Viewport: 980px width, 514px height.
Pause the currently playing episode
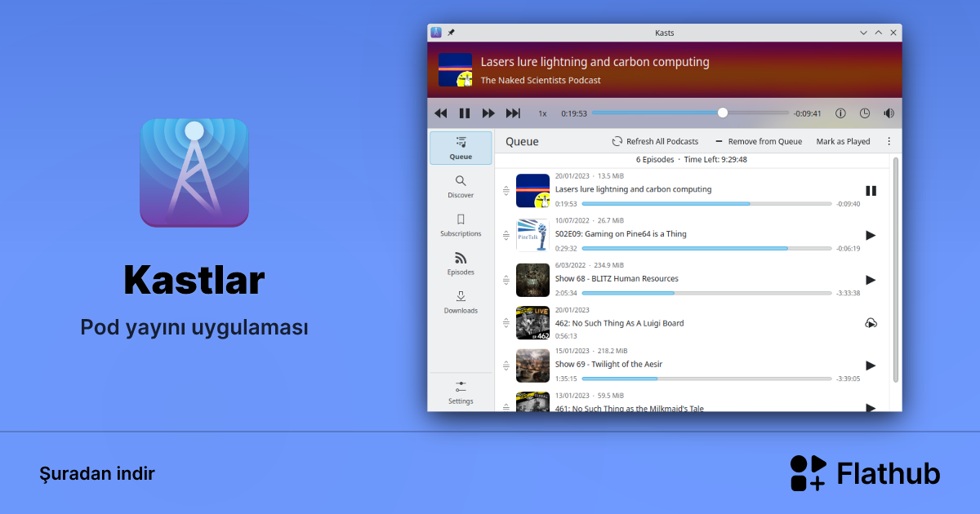point(465,113)
